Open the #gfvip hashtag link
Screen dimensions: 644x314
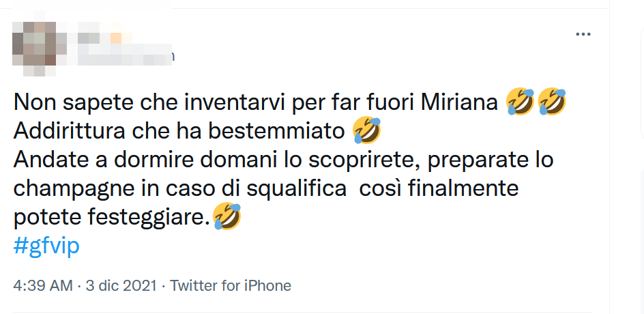tap(46, 246)
